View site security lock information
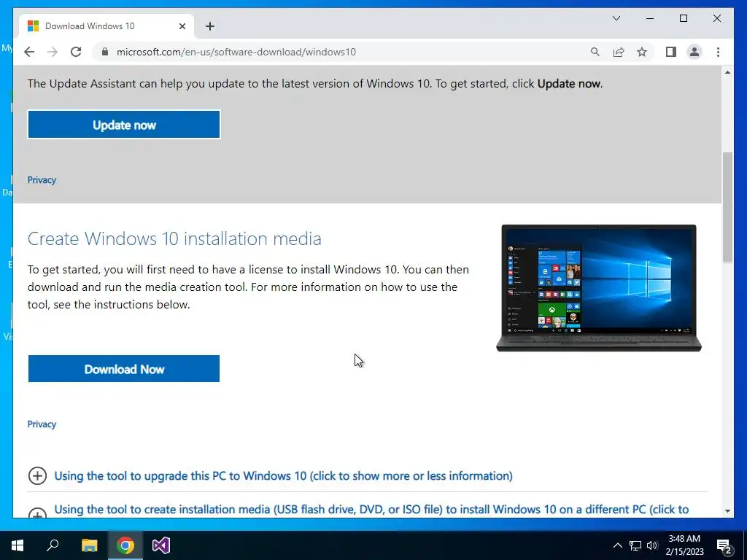This screenshot has height=560, width=747. point(105,52)
